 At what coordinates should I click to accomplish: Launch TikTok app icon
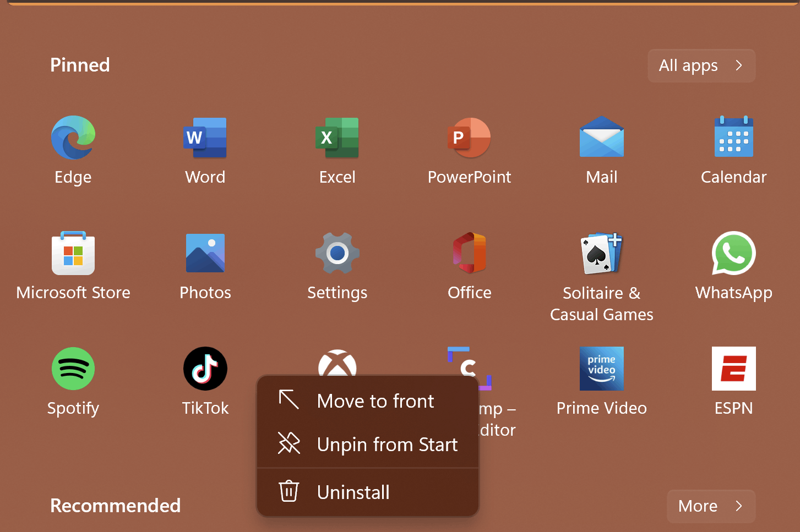[205, 369]
